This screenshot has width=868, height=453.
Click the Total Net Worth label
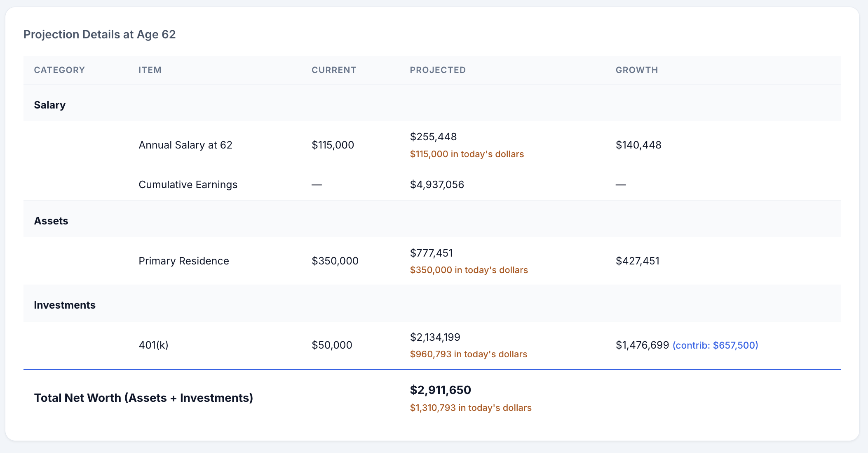(x=143, y=398)
